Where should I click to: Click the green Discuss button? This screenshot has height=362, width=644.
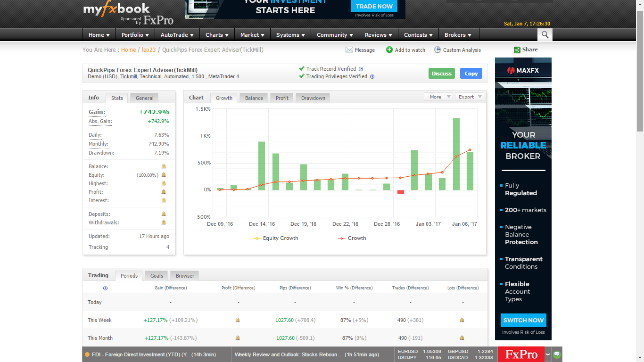point(442,74)
